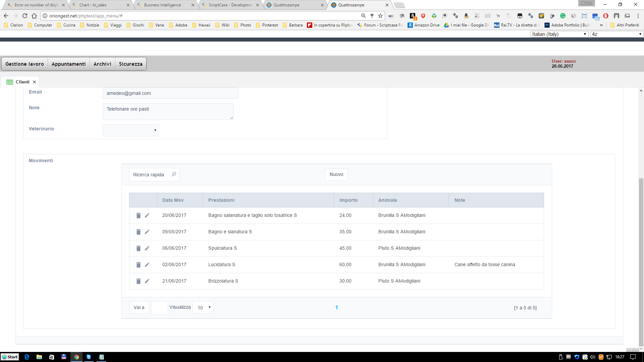Open Windows Start menu
This screenshot has height=362, width=644.
tap(10, 357)
